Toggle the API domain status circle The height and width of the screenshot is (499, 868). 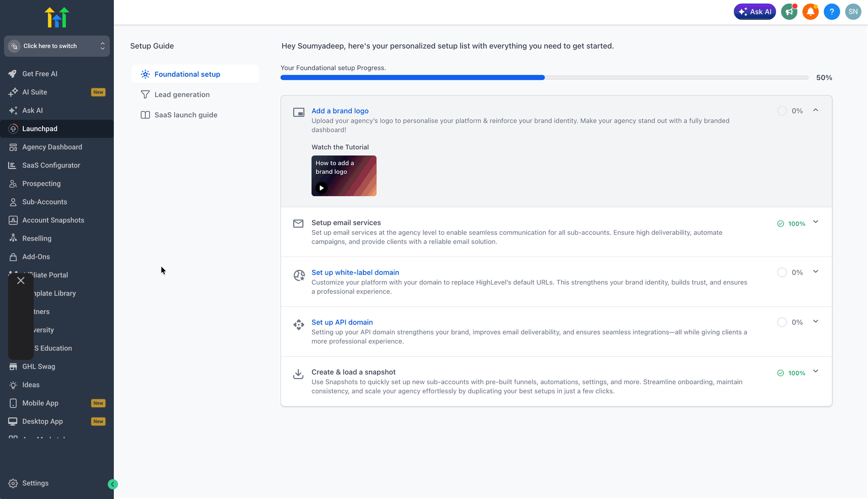(x=782, y=322)
